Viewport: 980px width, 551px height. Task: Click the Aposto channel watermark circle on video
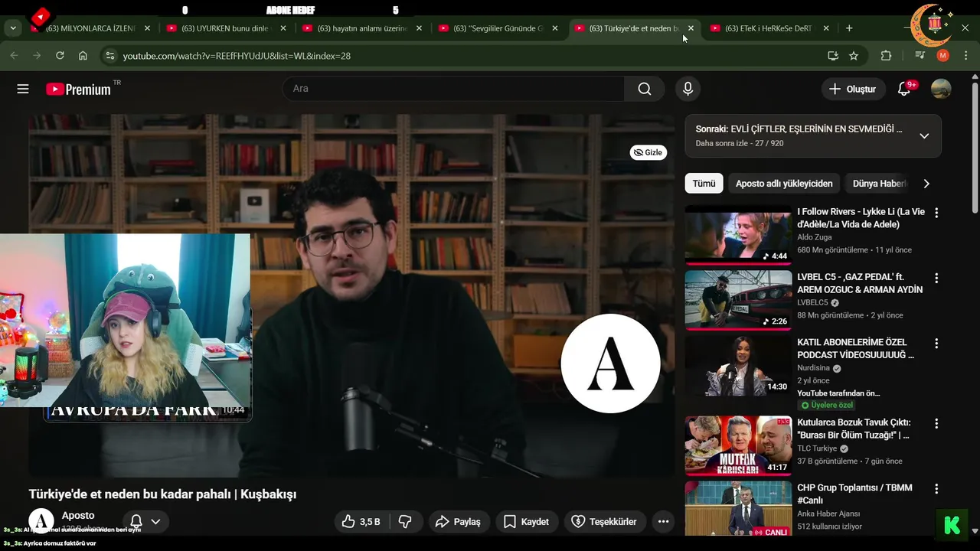[610, 364]
